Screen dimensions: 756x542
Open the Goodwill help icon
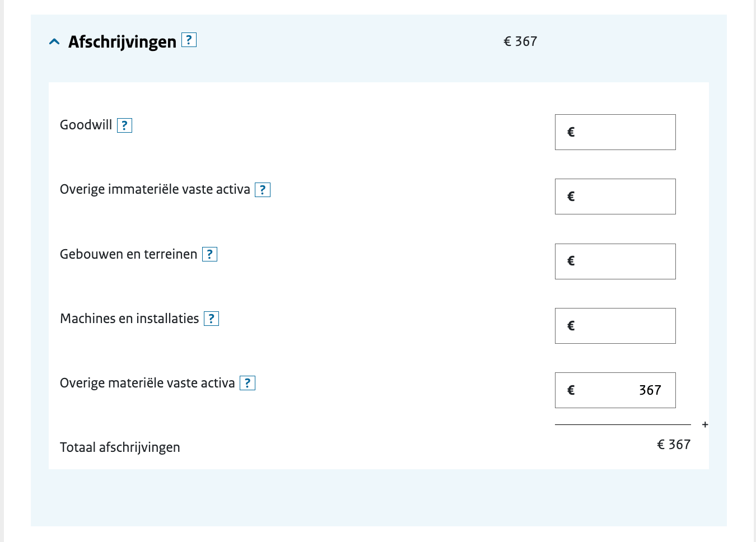(x=124, y=125)
